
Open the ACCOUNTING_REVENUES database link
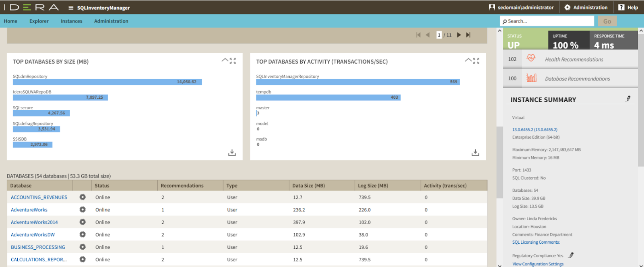[39, 197]
